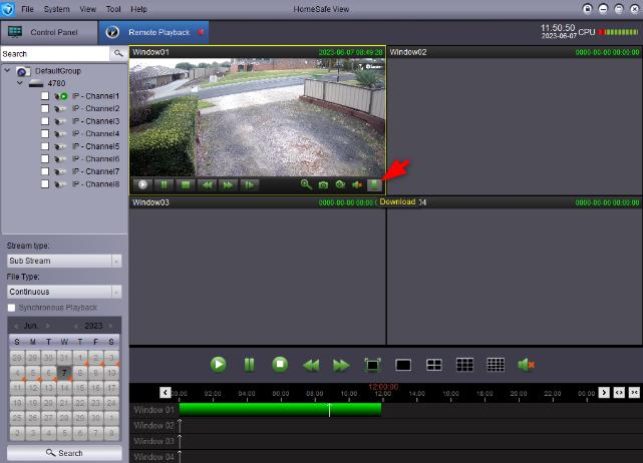Click the muted speaker icon in bottom toolbar
Screen dimensions: 643x463
point(525,365)
